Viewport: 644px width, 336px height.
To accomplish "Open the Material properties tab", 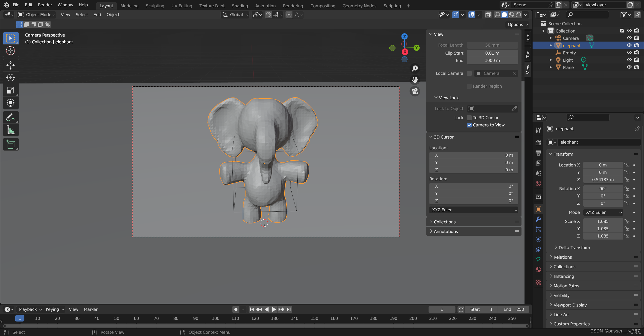I will 538,270.
